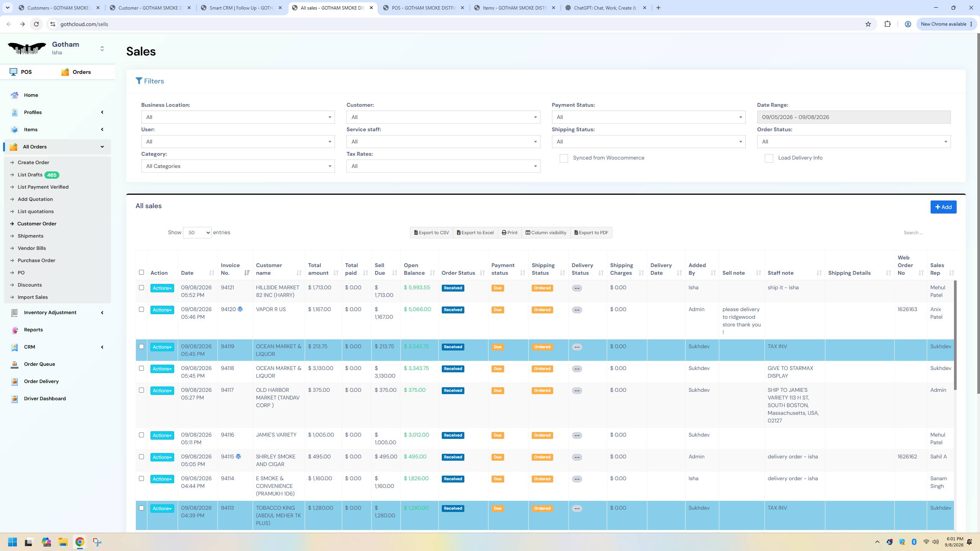Viewport: 980px width, 551px height.
Task: Select the checkbox for invoice 94121 row
Action: point(141,287)
